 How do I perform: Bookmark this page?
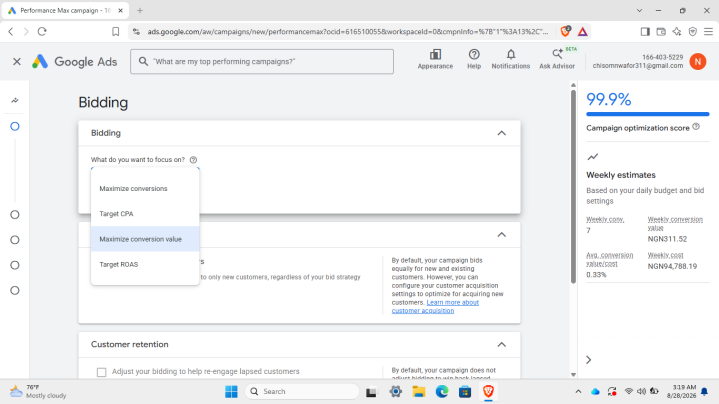pos(116,32)
